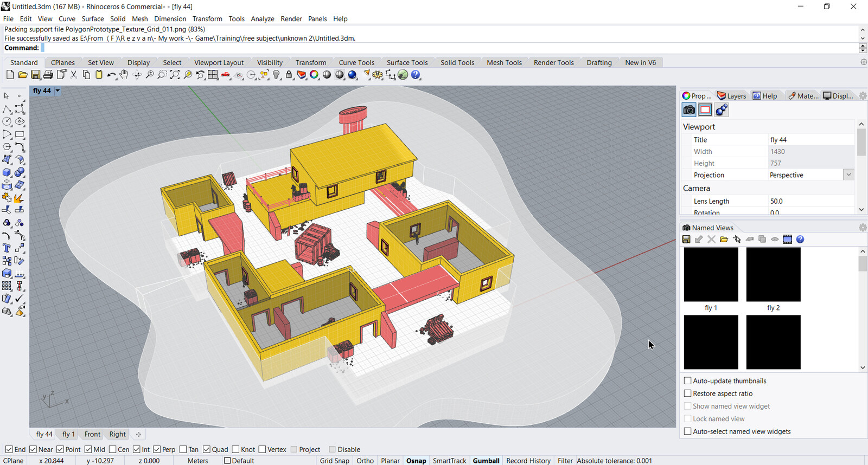Click the Undo arrow icon
The height and width of the screenshot is (465, 868).
point(112,75)
